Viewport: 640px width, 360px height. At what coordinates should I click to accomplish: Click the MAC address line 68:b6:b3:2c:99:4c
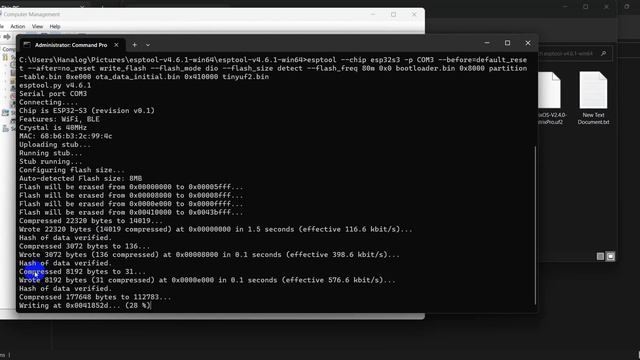(x=65, y=136)
